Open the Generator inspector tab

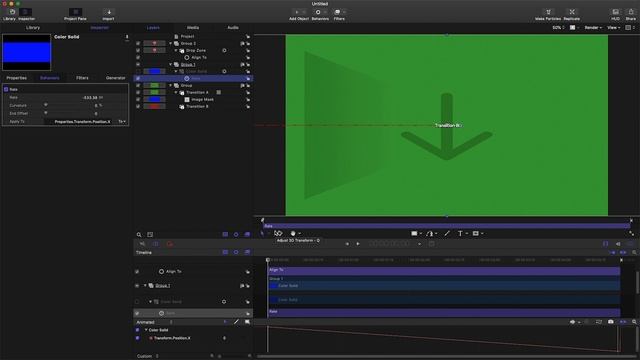[x=116, y=78]
